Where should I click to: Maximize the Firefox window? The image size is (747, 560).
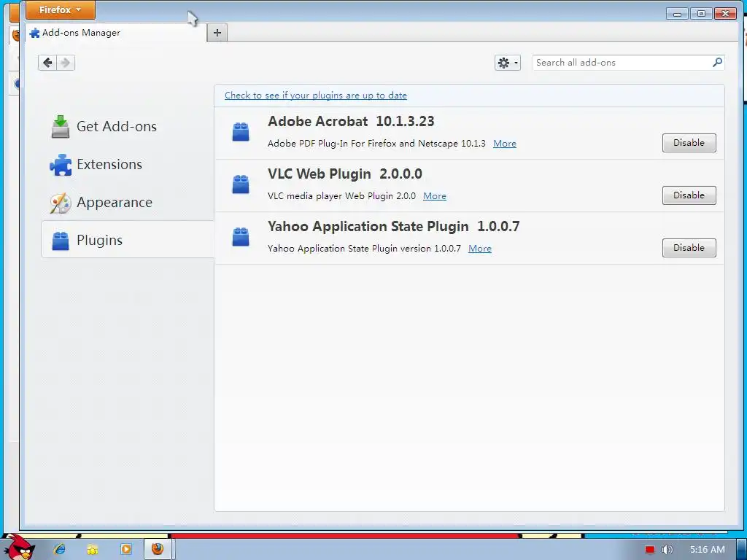tap(701, 13)
